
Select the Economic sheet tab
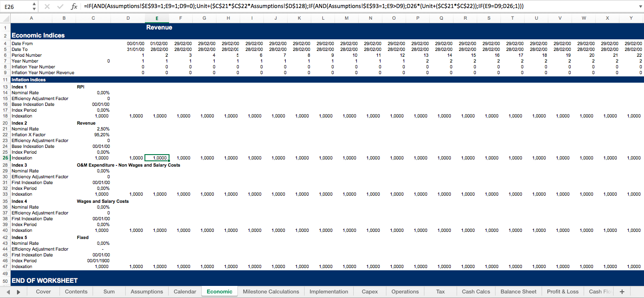click(220, 292)
